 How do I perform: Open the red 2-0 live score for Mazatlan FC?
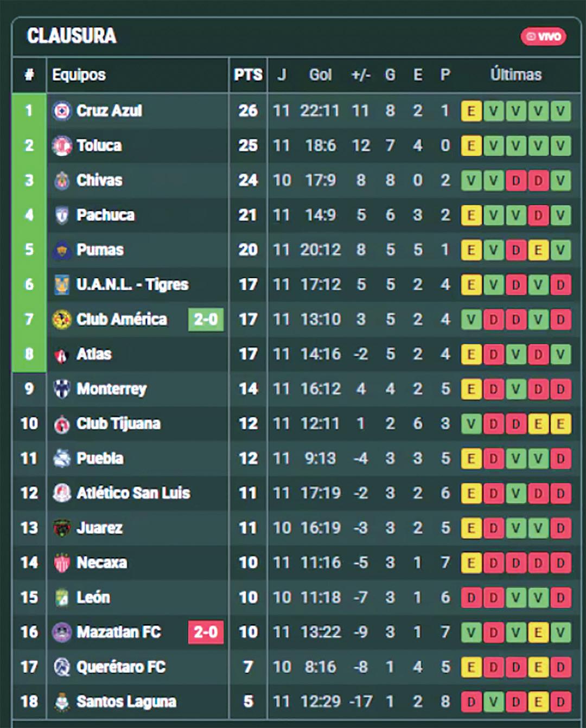pos(206,632)
